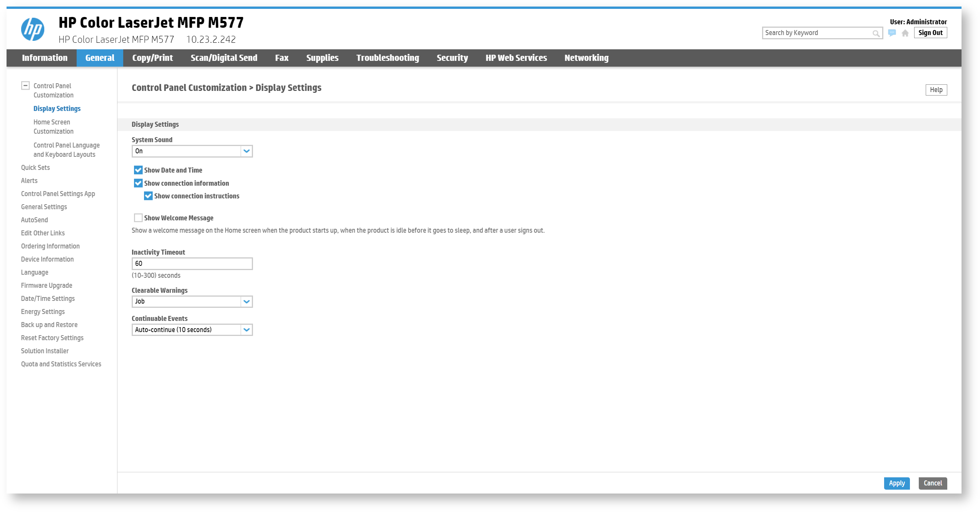Image resolution: width=980 pixels, height=512 pixels.
Task: Open Edit Other Links
Action: 43,233
